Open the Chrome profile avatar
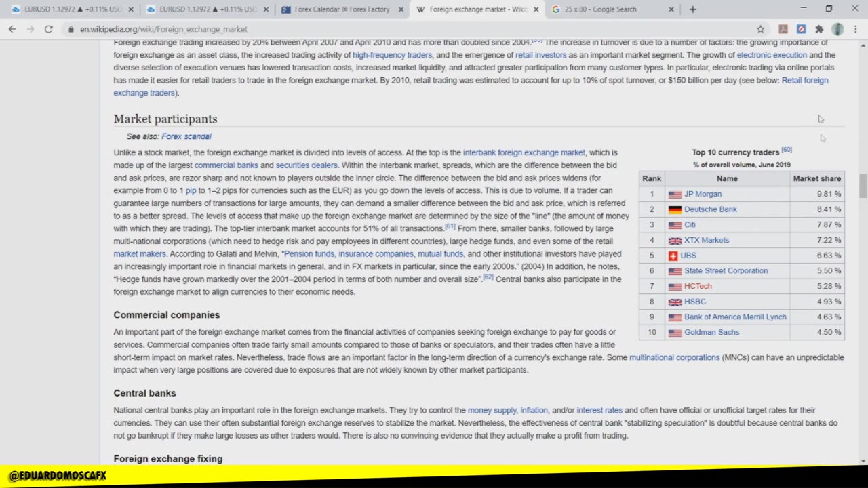This screenshot has width=868, height=488. tap(837, 29)
